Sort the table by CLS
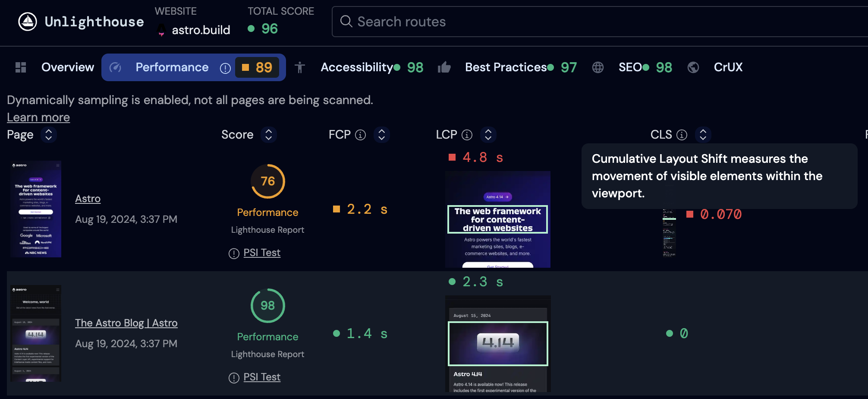This screenshot has height=399, width=868. click(703, 135)
